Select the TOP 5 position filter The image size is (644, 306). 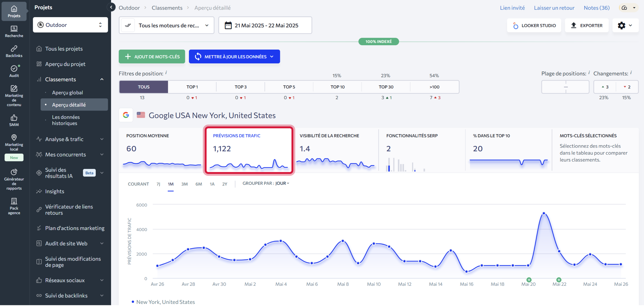(x=289, y=87)
